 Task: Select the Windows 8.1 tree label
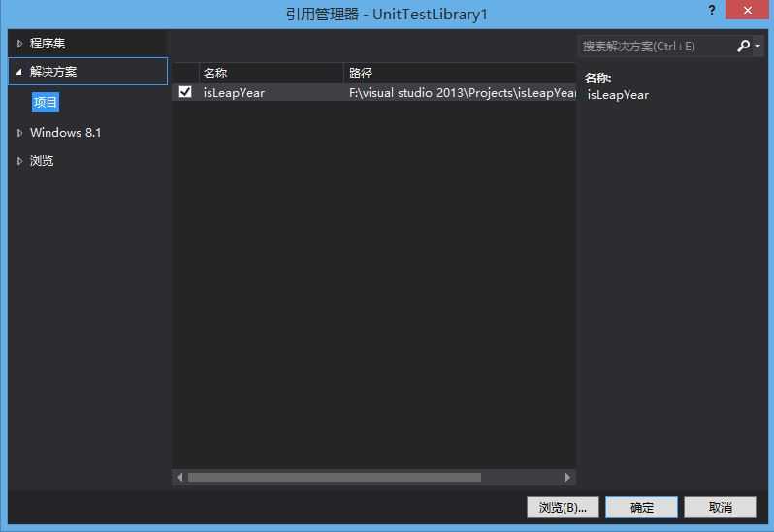tap(65, 133)
